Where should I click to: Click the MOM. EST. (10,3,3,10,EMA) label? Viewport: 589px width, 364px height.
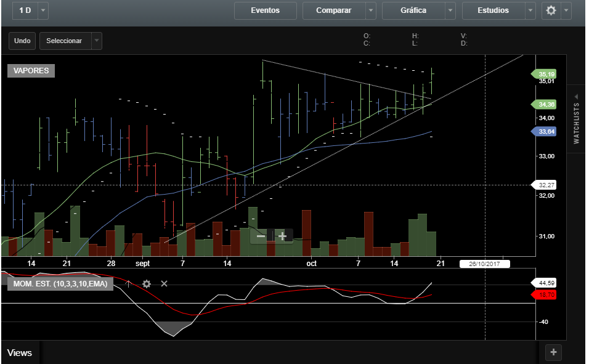(60, 283)
